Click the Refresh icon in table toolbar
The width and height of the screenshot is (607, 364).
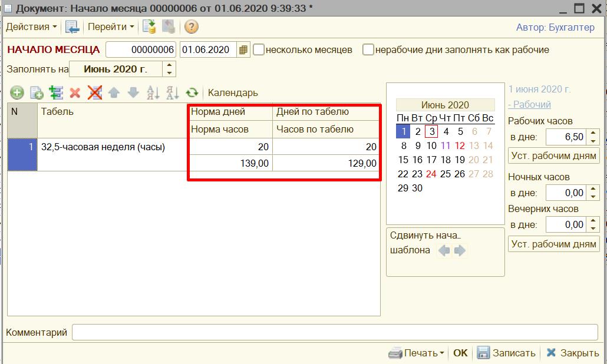(x=192, y=92)
